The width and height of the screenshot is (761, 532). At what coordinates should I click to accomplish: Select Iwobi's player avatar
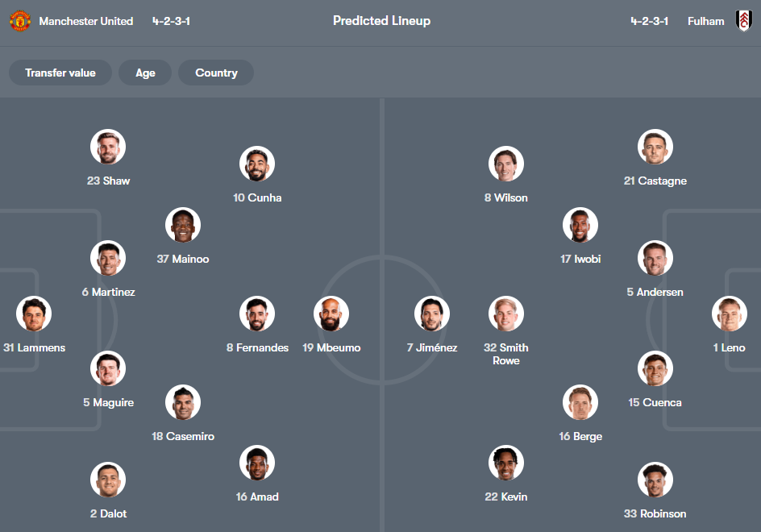[x=580, y=225]
